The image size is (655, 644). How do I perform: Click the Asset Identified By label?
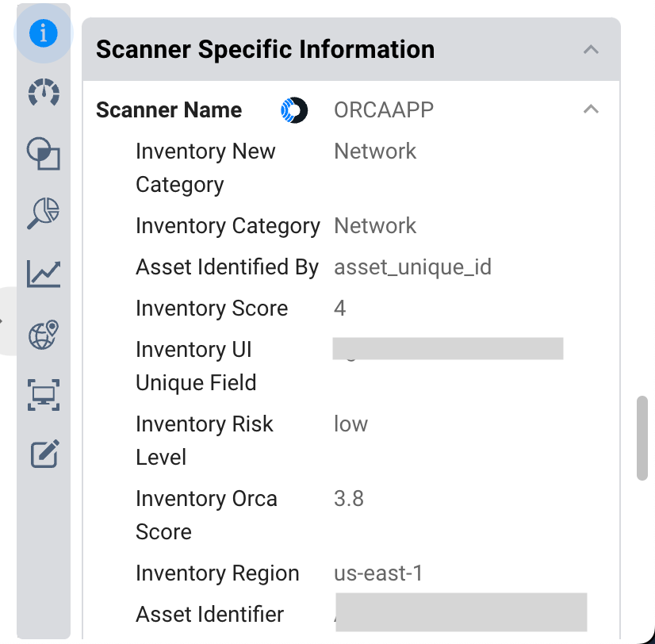pyautogui.click(x=228, y=267)
